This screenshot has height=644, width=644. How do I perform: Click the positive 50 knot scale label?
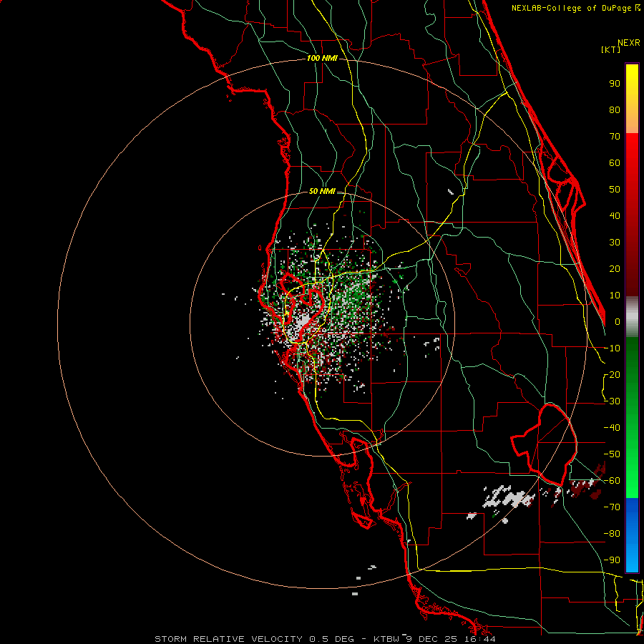615,190
